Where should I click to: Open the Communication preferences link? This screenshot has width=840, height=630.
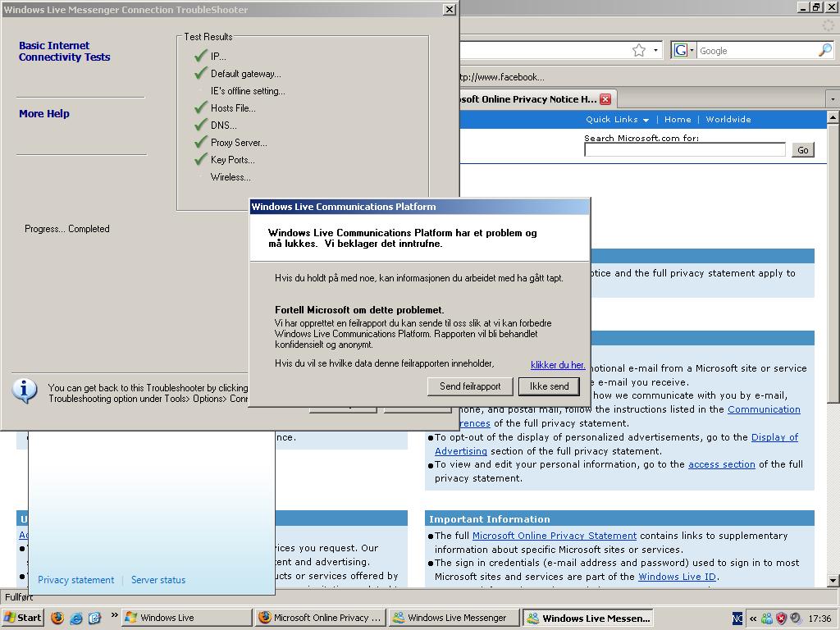click(764, 409)
